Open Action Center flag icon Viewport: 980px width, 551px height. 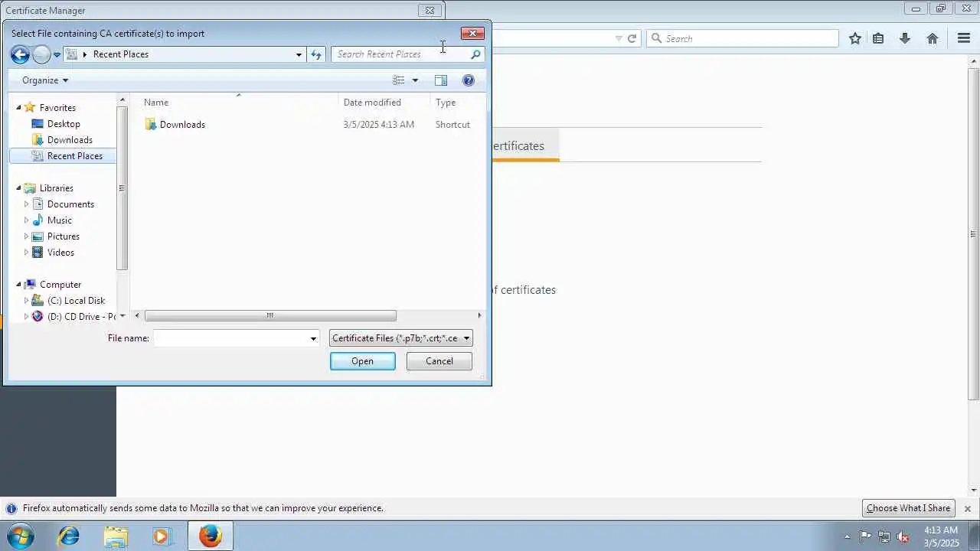tap(865, 536)
